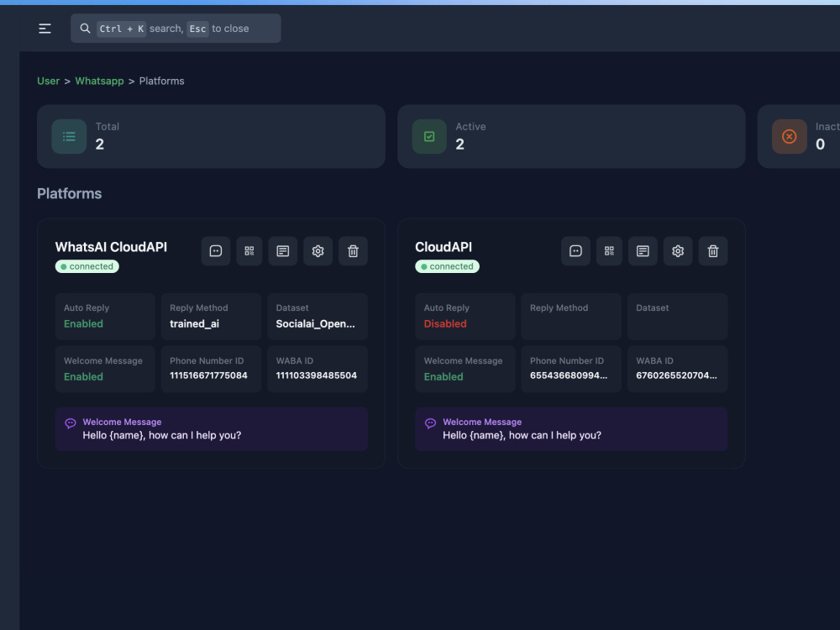This screenshot has height=630, width=840.
Task: Click WhatsAI CloudAPI welcome message speech icon
Action: tap(71, 423)
